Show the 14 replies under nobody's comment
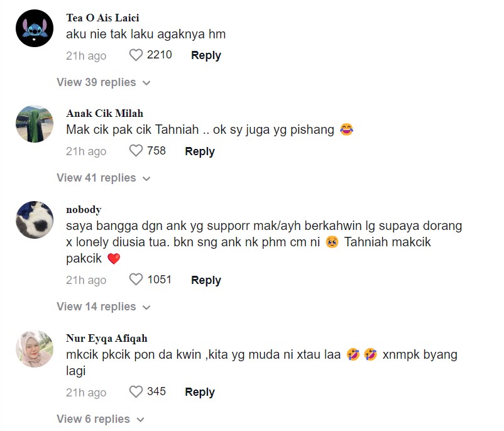The image size is (504, 431). (x=103, y=307)
